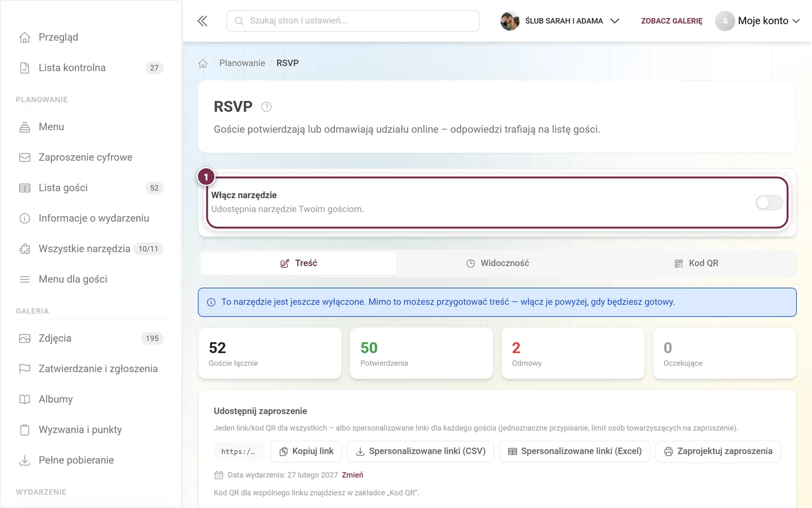Click the 10/11 badge next to Wszystkie narzędzia

(x=148, y=249)
